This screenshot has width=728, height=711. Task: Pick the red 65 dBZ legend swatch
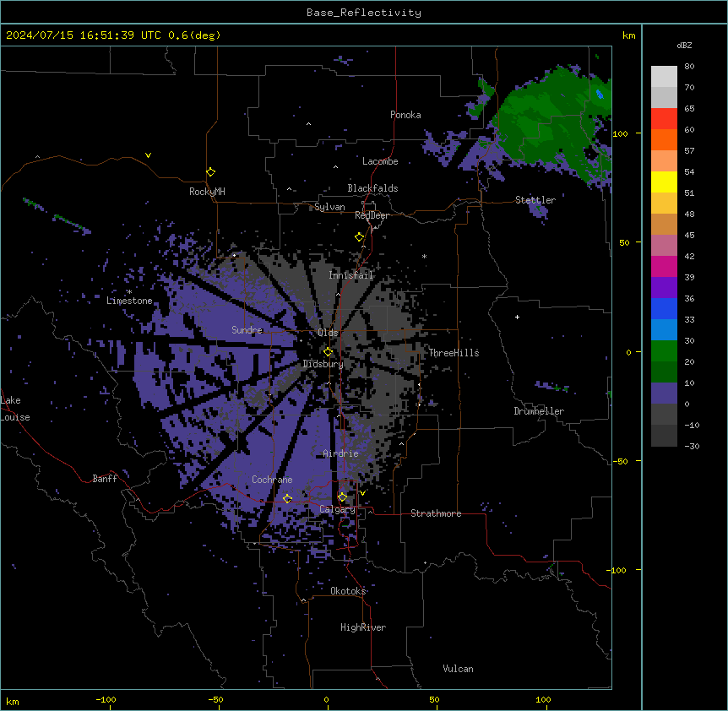click(664, 118)
